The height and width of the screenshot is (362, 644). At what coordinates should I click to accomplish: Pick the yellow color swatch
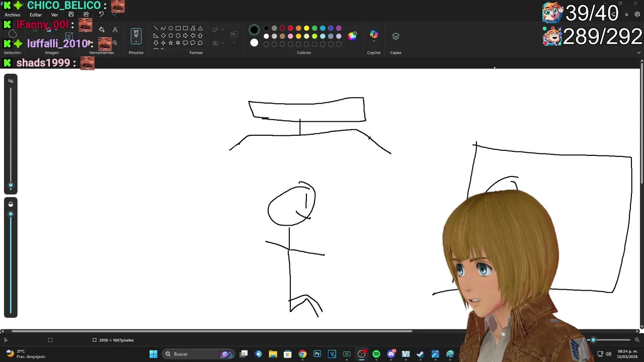tap(306, 28)
